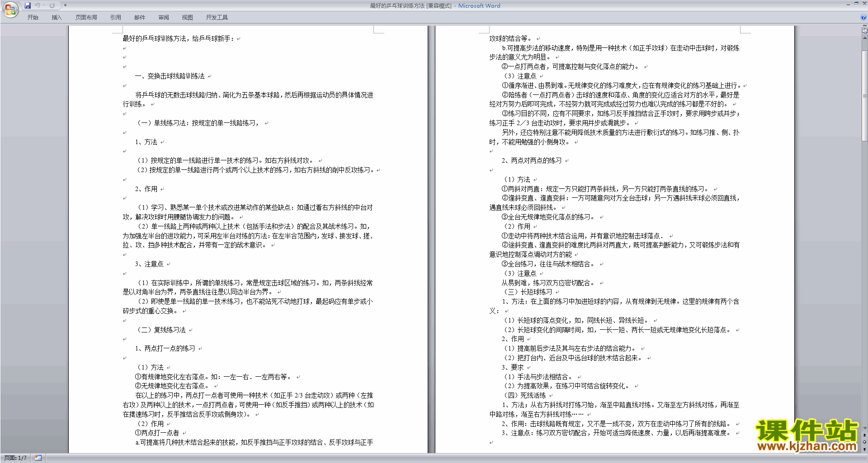868x463 pixels.
Task: Open Word Help blue question icon
Action: pyautogui.click(x=863, y=18)
